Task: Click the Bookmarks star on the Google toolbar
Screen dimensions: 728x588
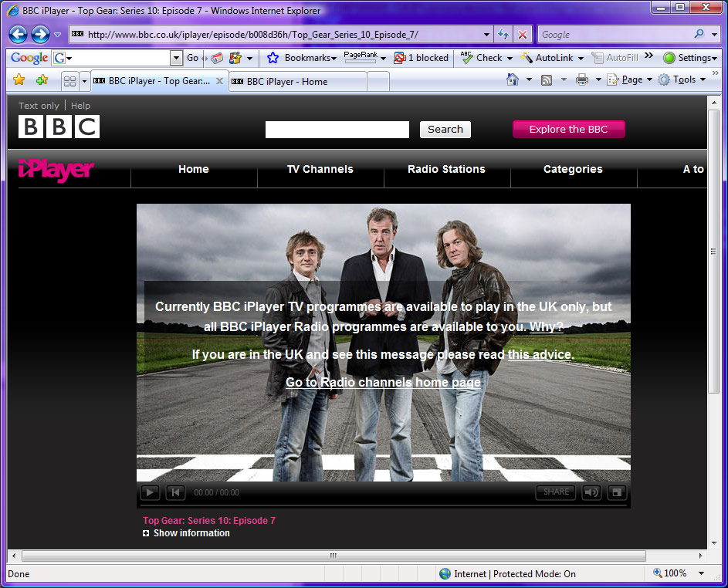Action: tap(273, 58)
